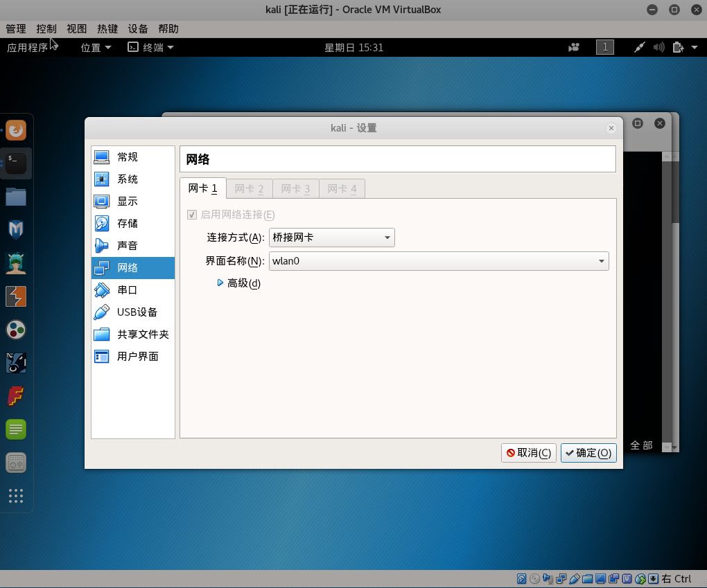Viewport: 707px width, 588px height.
Task: Launch Armitage from the dock
Action: pos(16,263)
